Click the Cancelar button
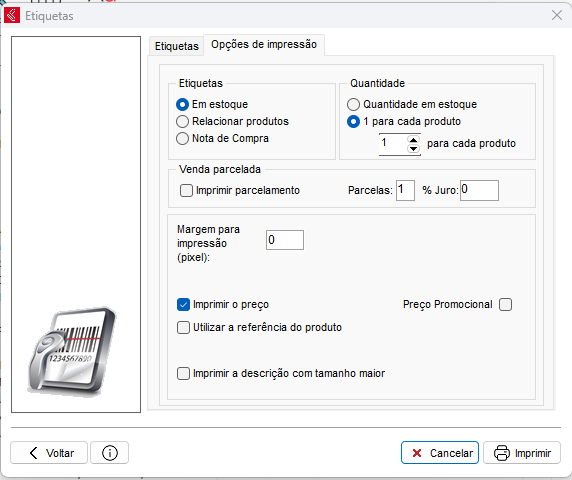Image resolution: width=572 pixels, height=480 pixels. click(440, 453)
